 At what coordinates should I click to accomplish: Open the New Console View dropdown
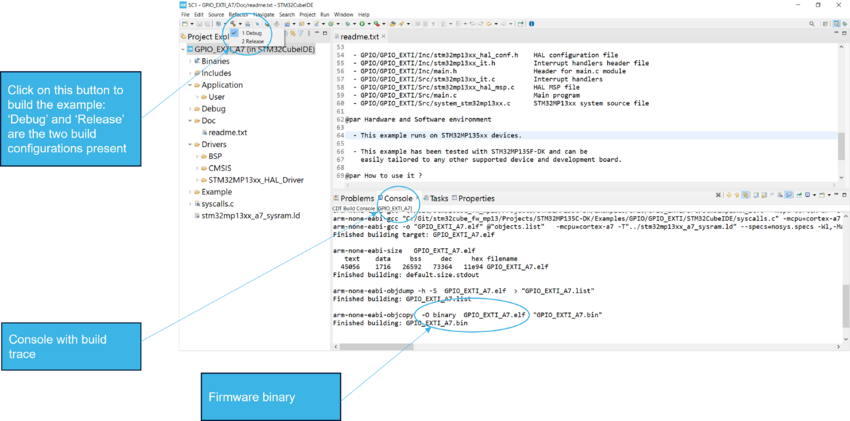pyautogui.click(x=829, y=195)
